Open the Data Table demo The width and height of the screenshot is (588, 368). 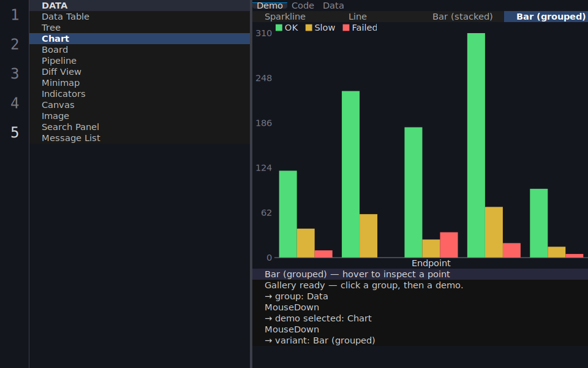(140, 17)
